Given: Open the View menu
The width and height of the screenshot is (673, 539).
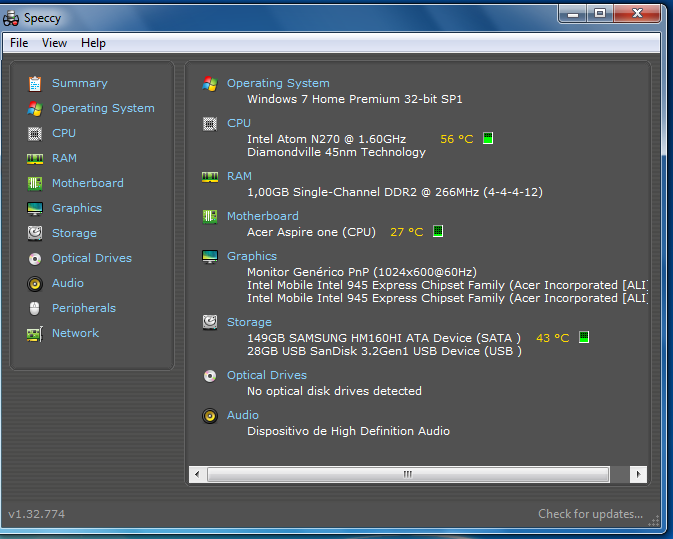Looking at the screenshot, I should point(54,43).
